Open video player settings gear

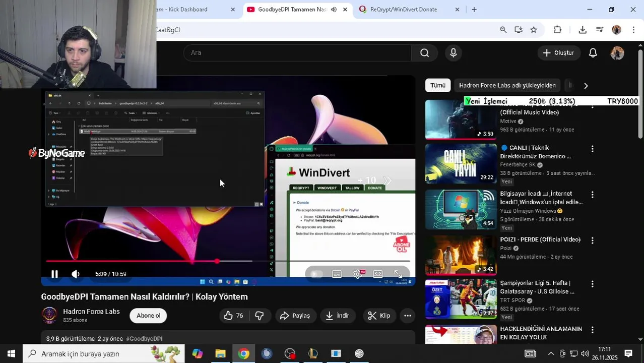(357, 274)
